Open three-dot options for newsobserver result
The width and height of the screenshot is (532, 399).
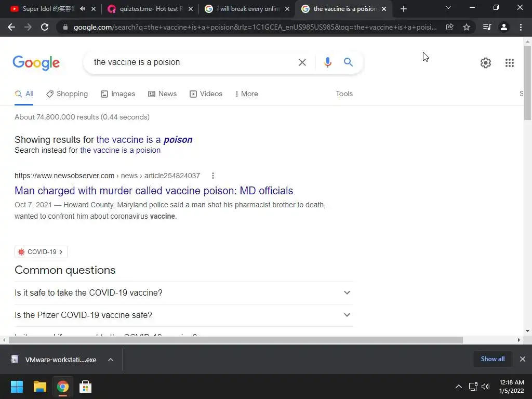click(212, 176)
